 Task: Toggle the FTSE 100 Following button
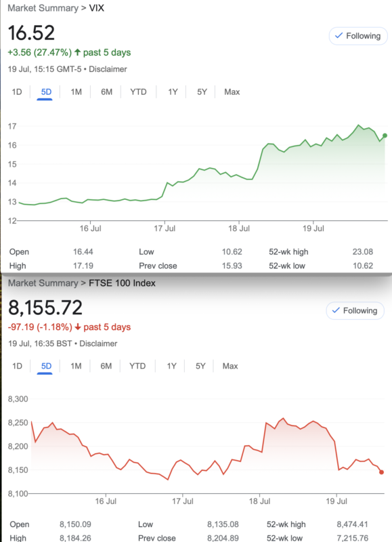[x=355, y=311]
